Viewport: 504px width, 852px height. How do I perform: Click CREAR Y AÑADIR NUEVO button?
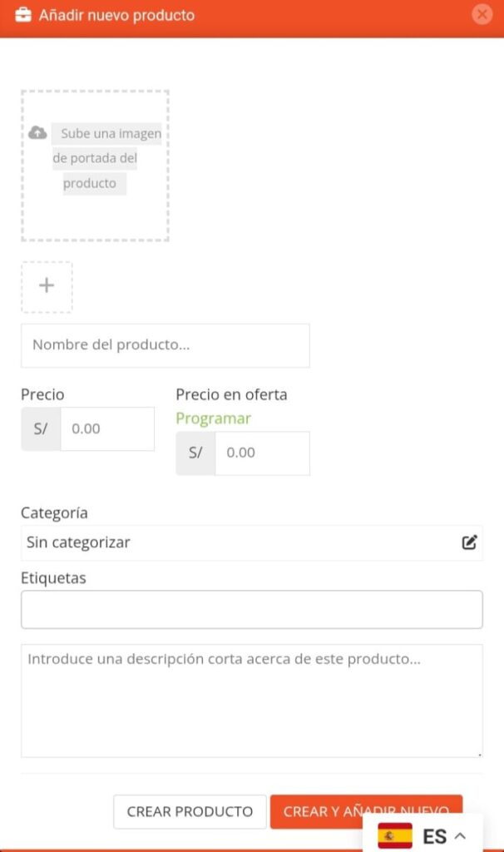point(366,812)
